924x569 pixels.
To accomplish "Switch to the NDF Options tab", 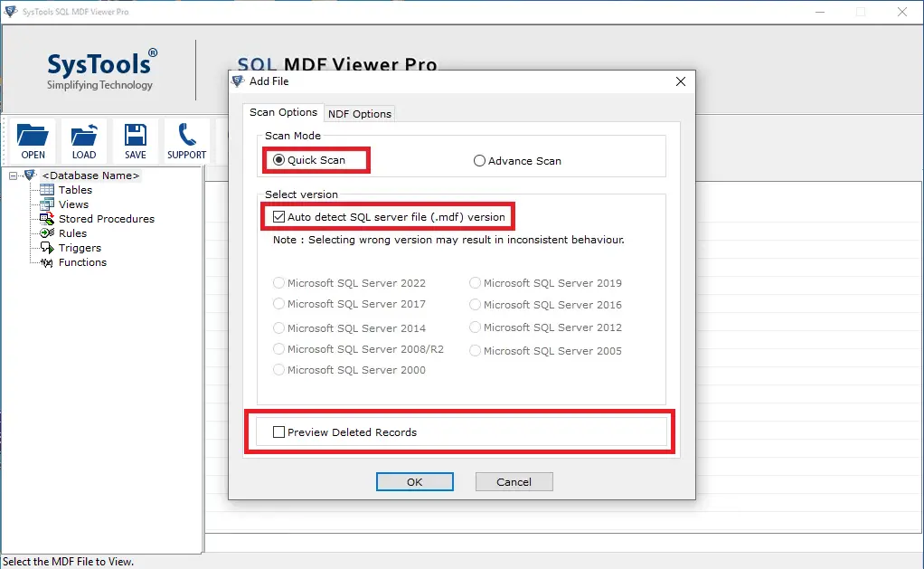I will (x=360, y=114).
